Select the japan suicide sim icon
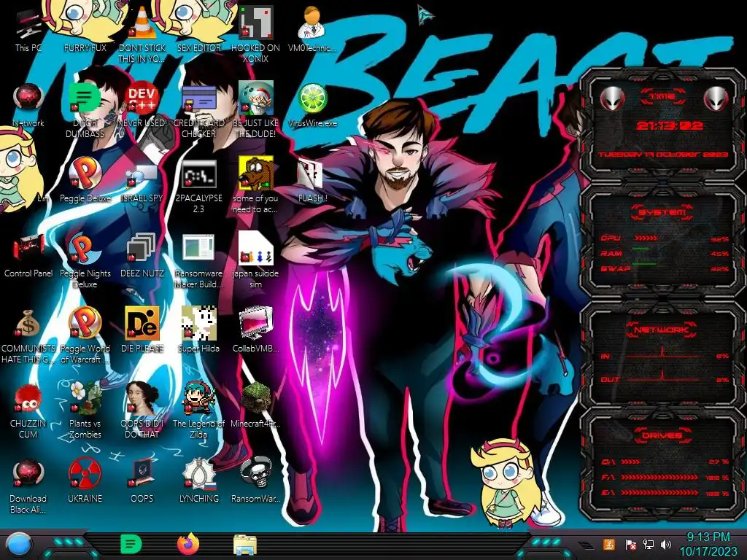This screenshot has width=747, height=560. (x=256, y=249)
